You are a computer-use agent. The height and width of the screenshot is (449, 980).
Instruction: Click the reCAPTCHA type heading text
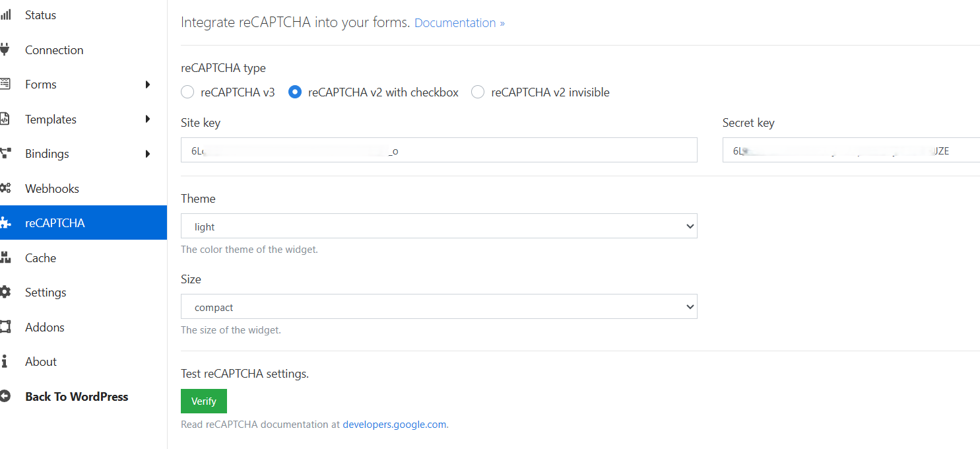[x=224, y=68]
